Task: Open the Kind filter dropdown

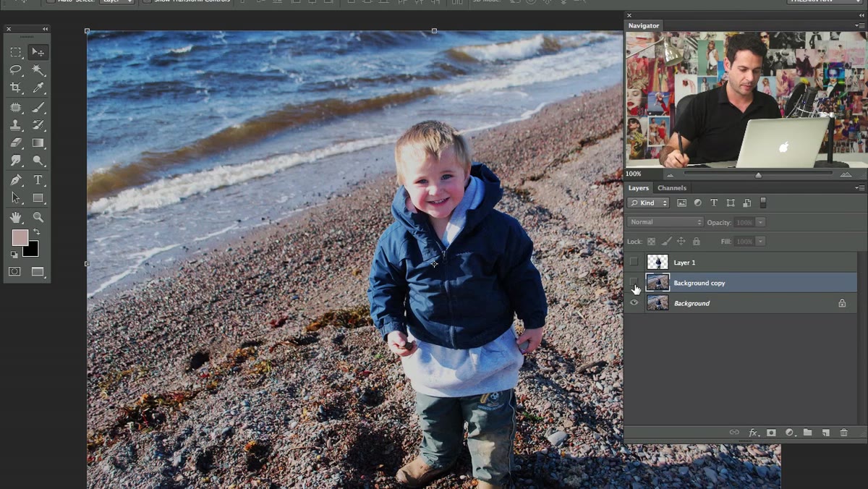Action: point(648,203)
